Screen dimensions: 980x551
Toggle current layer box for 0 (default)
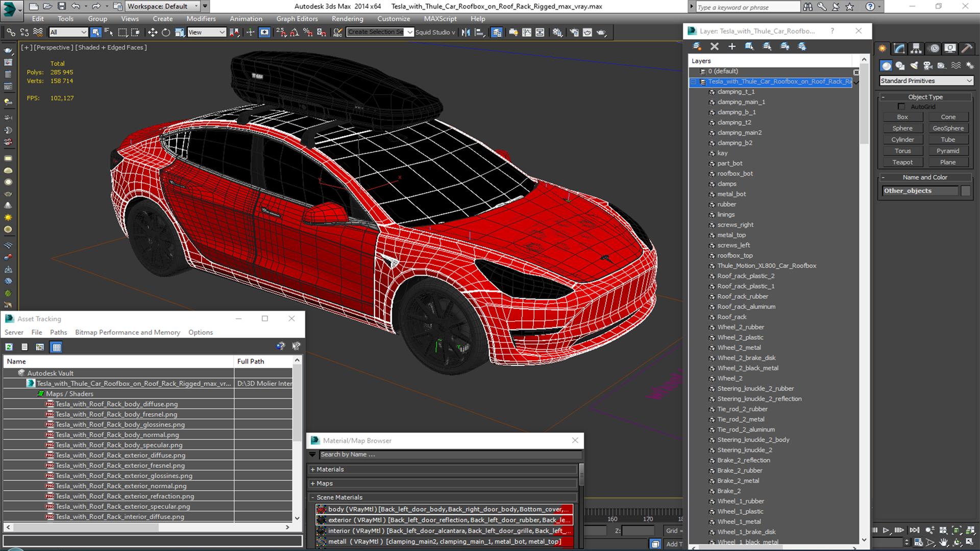[856, 72]
